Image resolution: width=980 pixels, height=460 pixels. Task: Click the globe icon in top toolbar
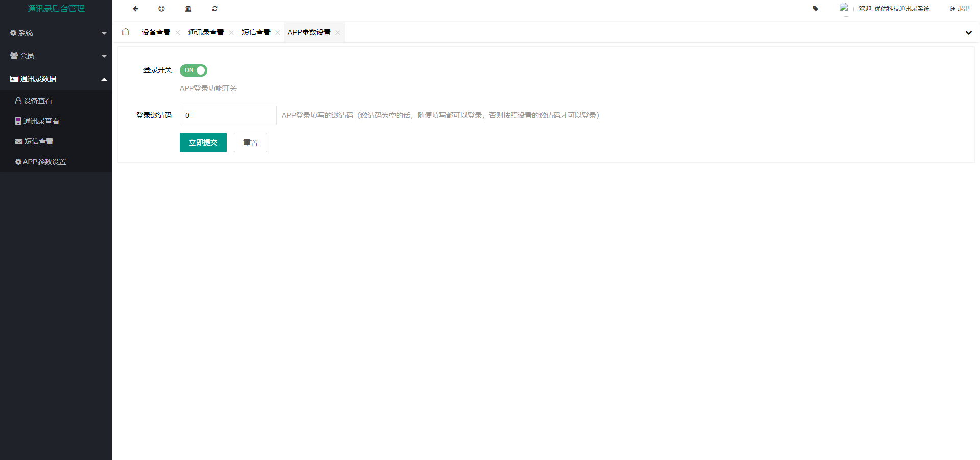(x=161, y=9)
